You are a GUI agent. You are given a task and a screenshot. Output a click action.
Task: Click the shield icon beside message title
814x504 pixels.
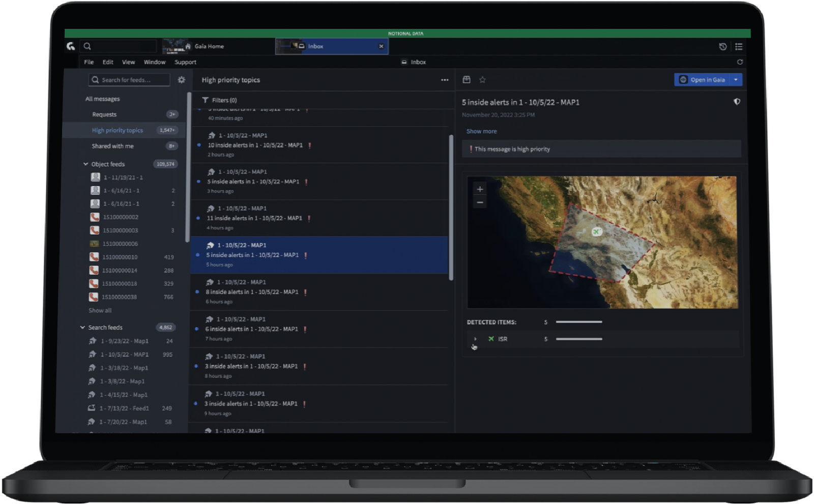point(737,102)
